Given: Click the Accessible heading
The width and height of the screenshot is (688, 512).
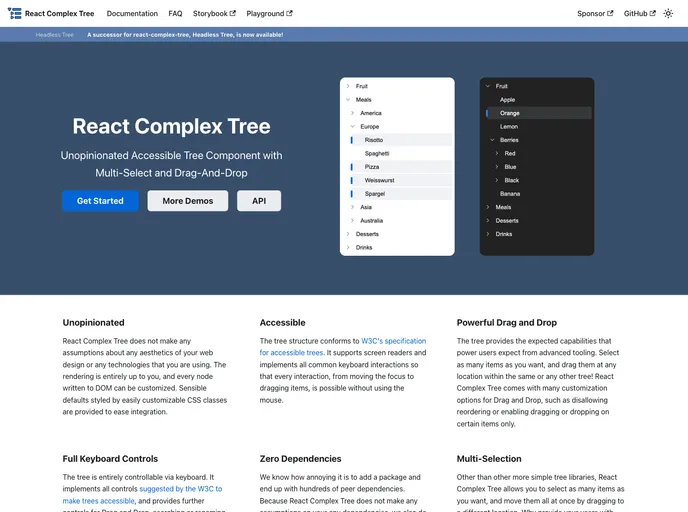Looking at the screenshot, I should click(x=283, y=322).
